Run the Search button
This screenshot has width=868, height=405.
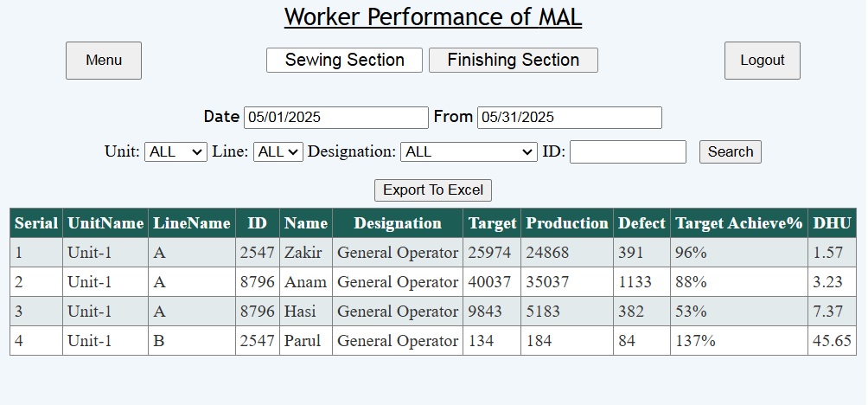731,151
